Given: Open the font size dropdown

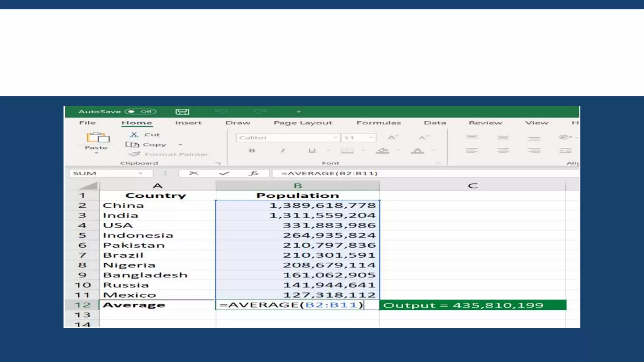Looking at the screenshot, I should click(371, 138).
